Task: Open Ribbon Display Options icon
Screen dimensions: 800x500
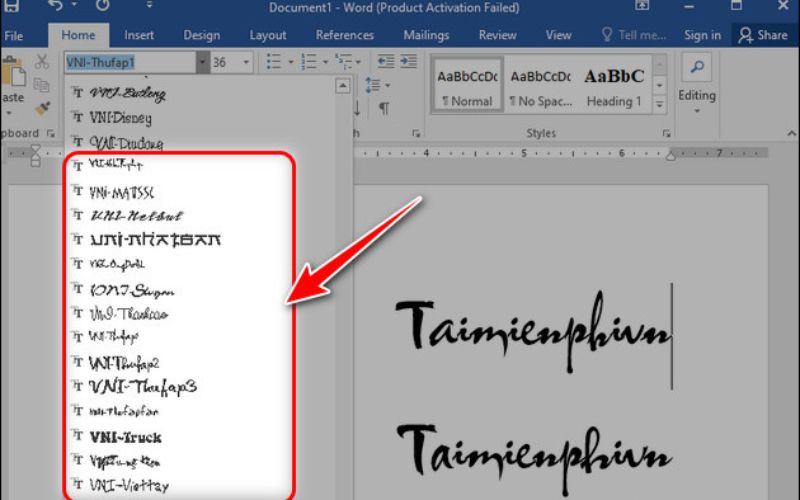Action: tap(642, 5)
